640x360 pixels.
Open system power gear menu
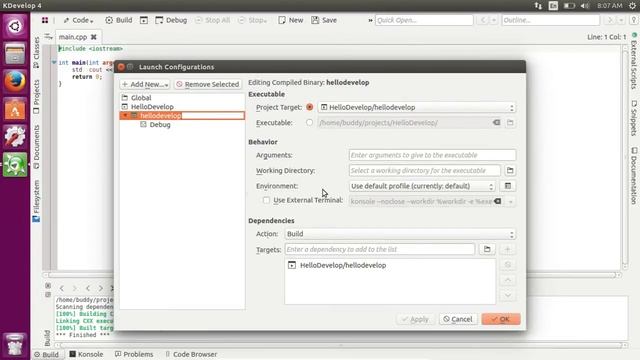[x=633, y=6]
